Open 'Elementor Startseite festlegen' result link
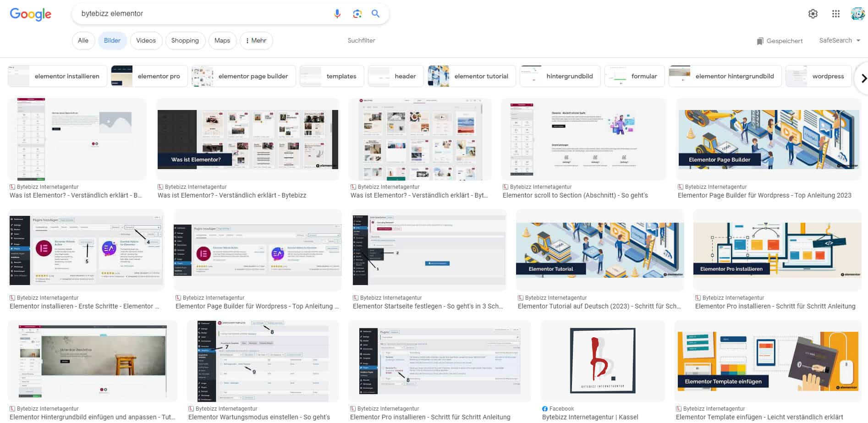This screenshot has width=868, height=423. click(428, 306)
